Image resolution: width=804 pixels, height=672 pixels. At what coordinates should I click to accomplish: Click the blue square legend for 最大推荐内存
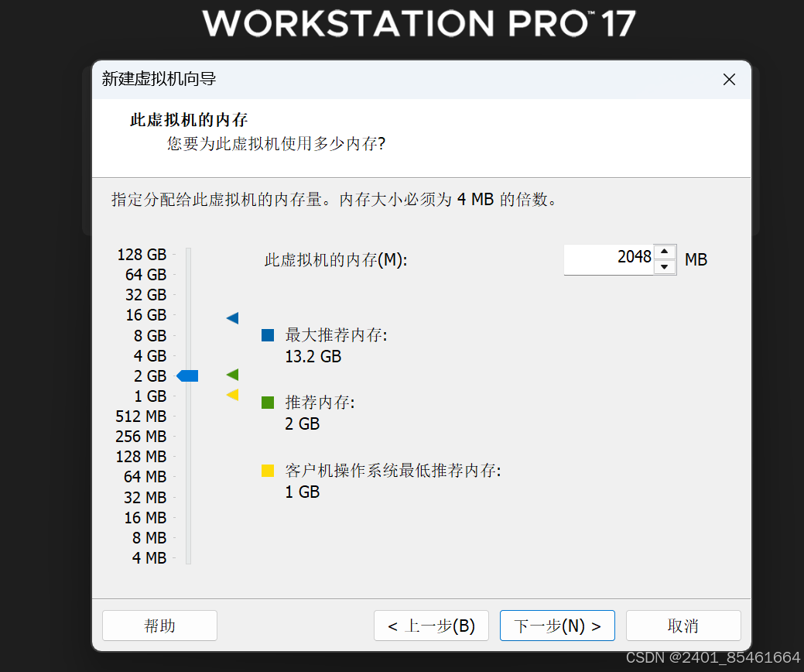268,335
